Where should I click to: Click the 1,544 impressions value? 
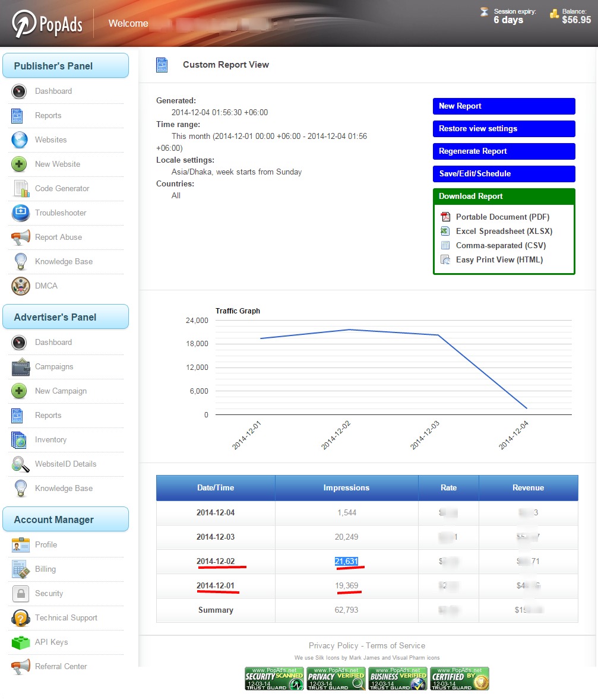pos(347,513)
